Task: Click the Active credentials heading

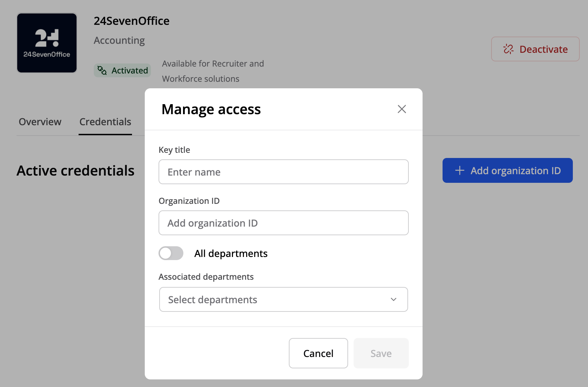Action: click(x=75, y=171)
